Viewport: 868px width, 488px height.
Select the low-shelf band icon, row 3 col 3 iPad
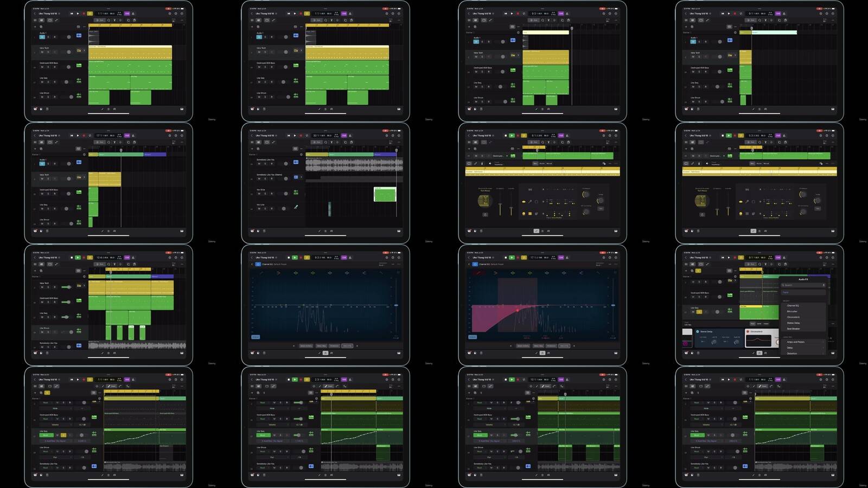tap(495, 273)
